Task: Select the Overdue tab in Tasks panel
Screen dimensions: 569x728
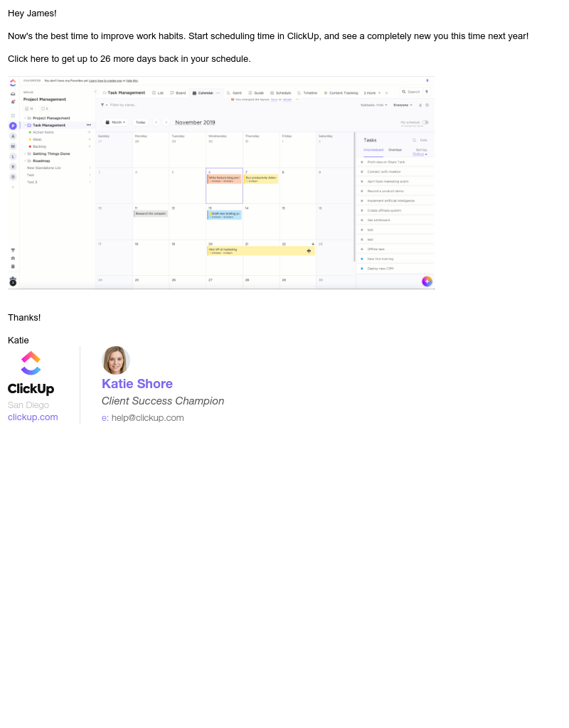Action: [395, 150]
